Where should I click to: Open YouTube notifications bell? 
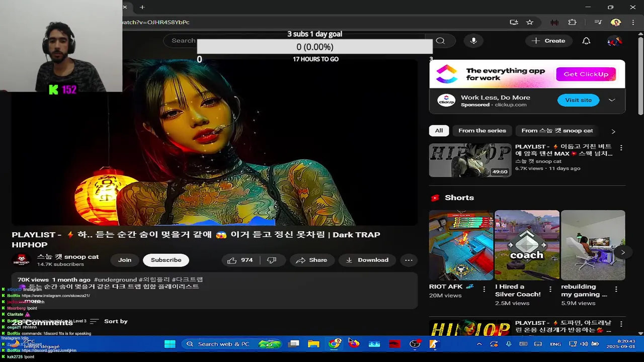pyautogui.click(x=586, y=41)
